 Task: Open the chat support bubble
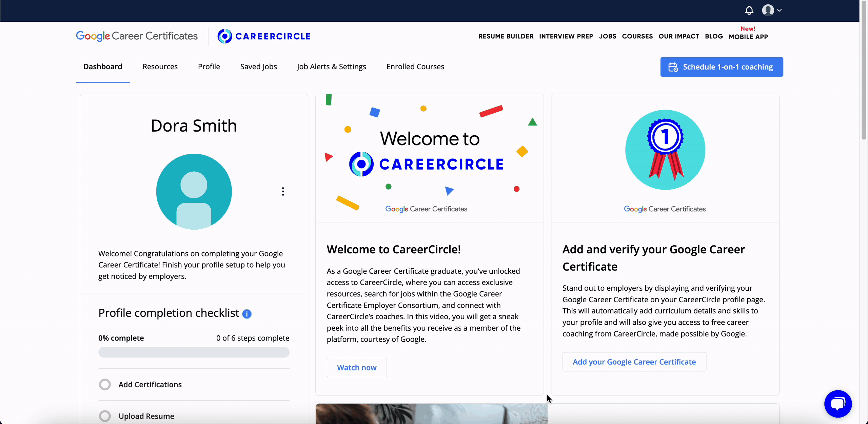point(838,404)
